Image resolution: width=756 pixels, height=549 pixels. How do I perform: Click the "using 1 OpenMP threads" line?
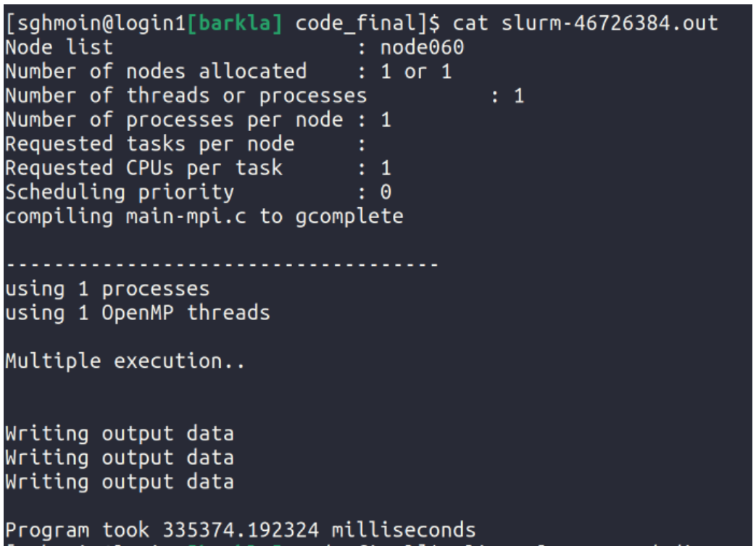coord(138,312)
